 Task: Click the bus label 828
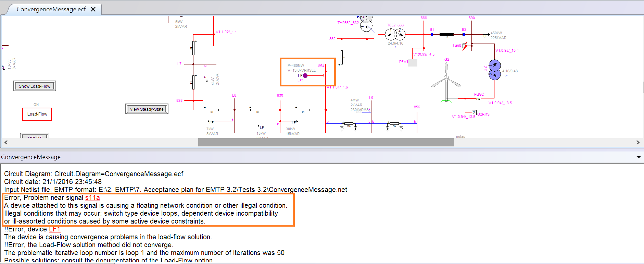[x=179, y=100]
